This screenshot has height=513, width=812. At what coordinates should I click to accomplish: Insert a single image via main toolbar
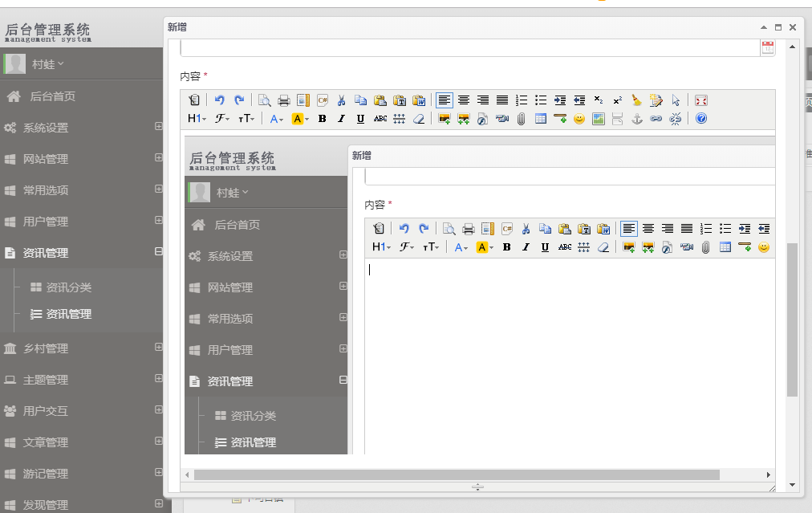445,119
